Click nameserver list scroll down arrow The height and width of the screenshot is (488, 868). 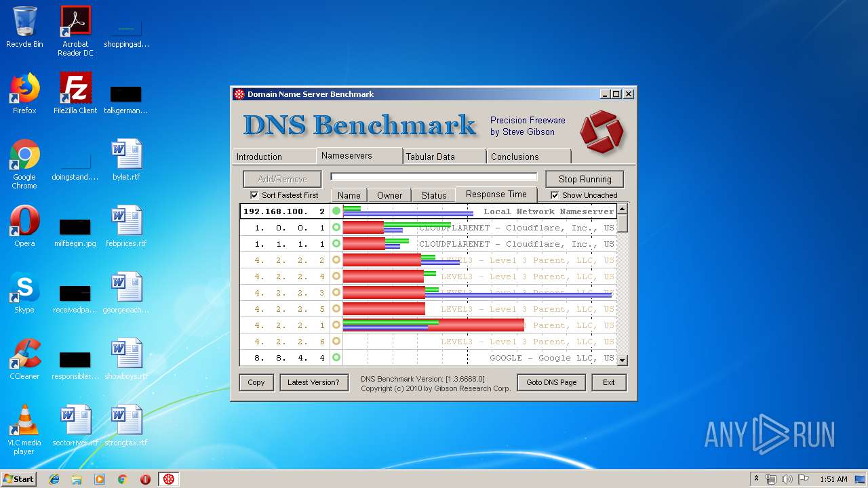coord(623,361)
